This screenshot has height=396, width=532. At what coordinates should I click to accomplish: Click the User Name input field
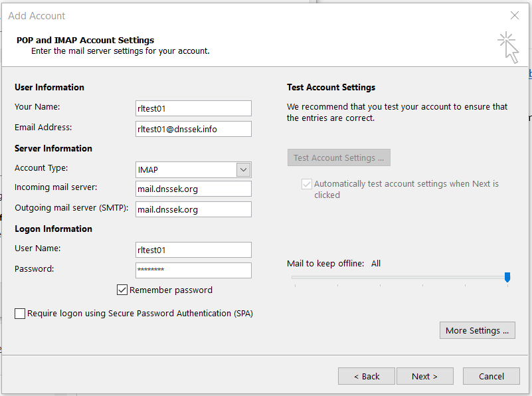pyautogui.click(x=193, y=250)
